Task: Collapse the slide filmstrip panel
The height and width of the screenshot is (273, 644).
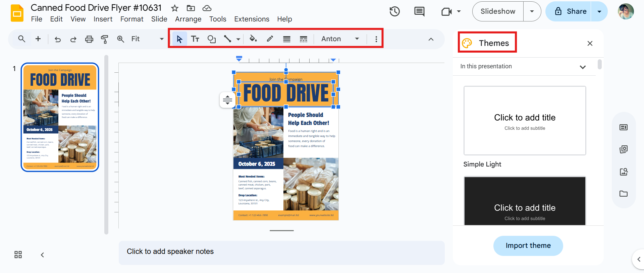Action: click(x=42, y=255)
